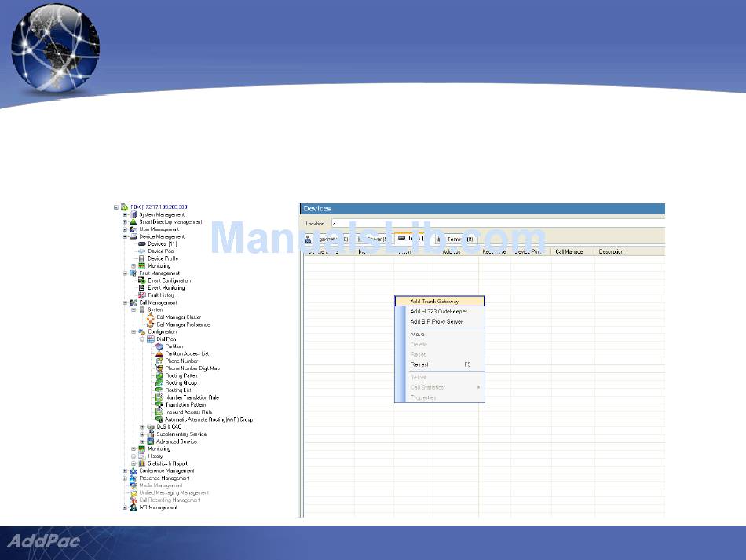The height and width of the screenshot is (560, 746).
Task: Click Refresh in the context menu
Action: 420,364
